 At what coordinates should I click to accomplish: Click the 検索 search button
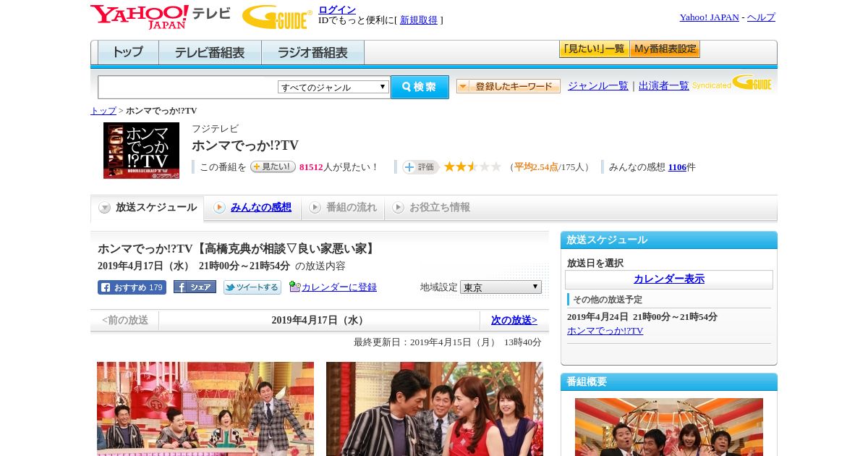(420, 87)
